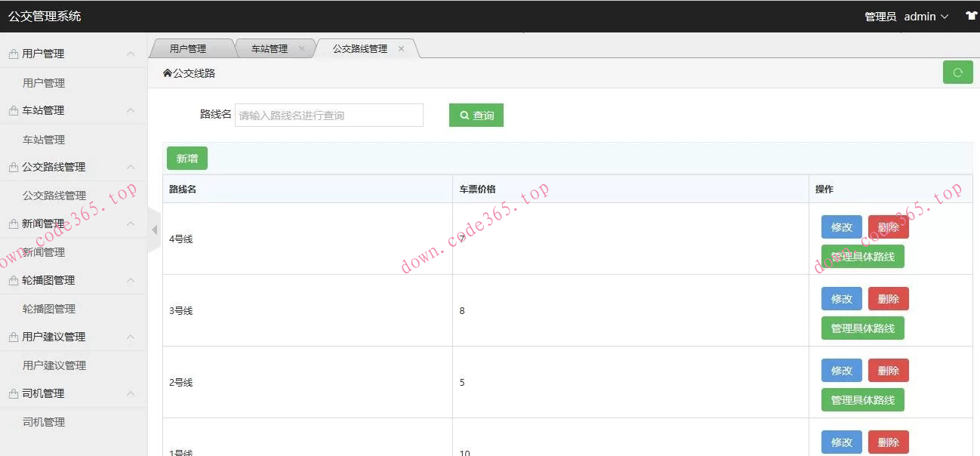Switch to the 车站管理 tab
980x456 pixels.
click(x=270, y=48)
